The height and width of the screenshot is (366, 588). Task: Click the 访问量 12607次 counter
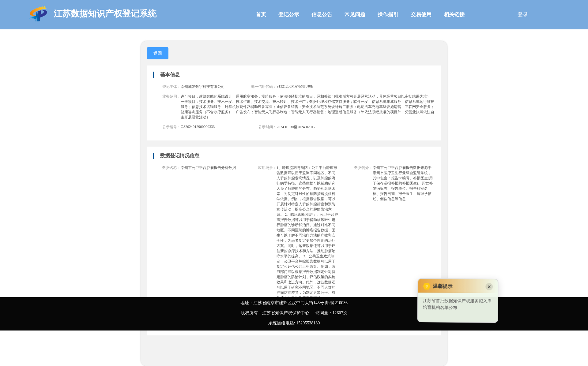[x=331, y=313]
